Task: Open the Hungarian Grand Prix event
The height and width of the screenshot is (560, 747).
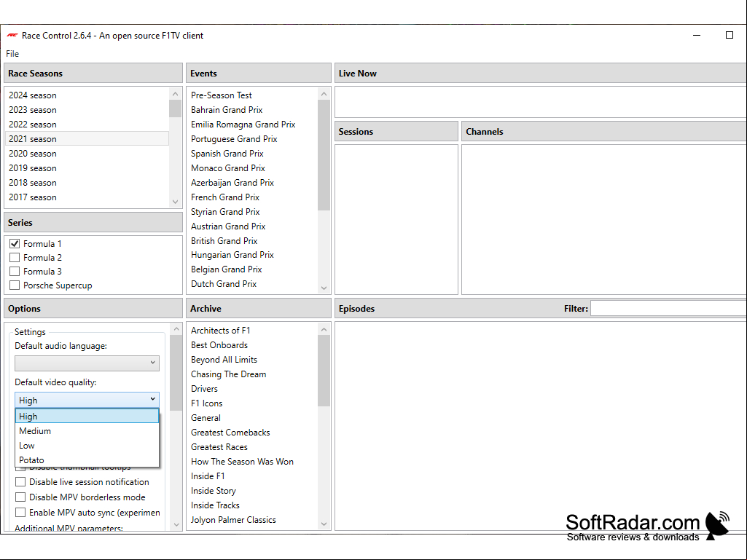Action: coord(252,255)
